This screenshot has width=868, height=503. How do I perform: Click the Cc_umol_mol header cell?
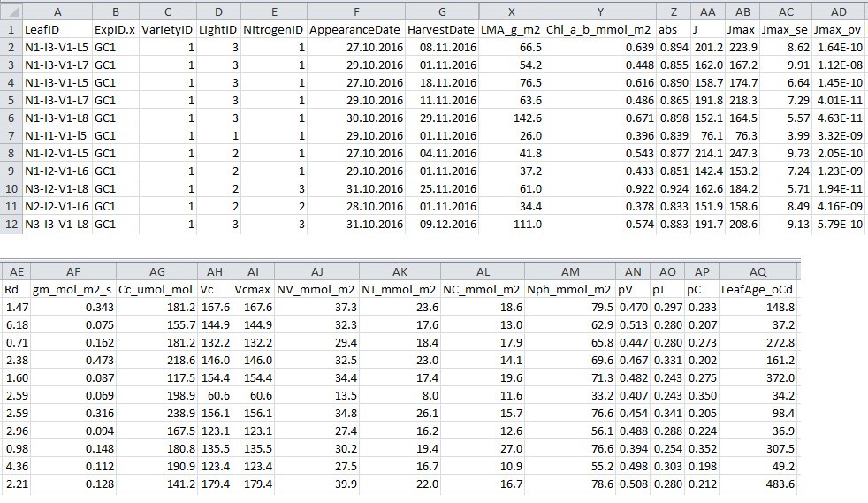[x=156, y=289]
